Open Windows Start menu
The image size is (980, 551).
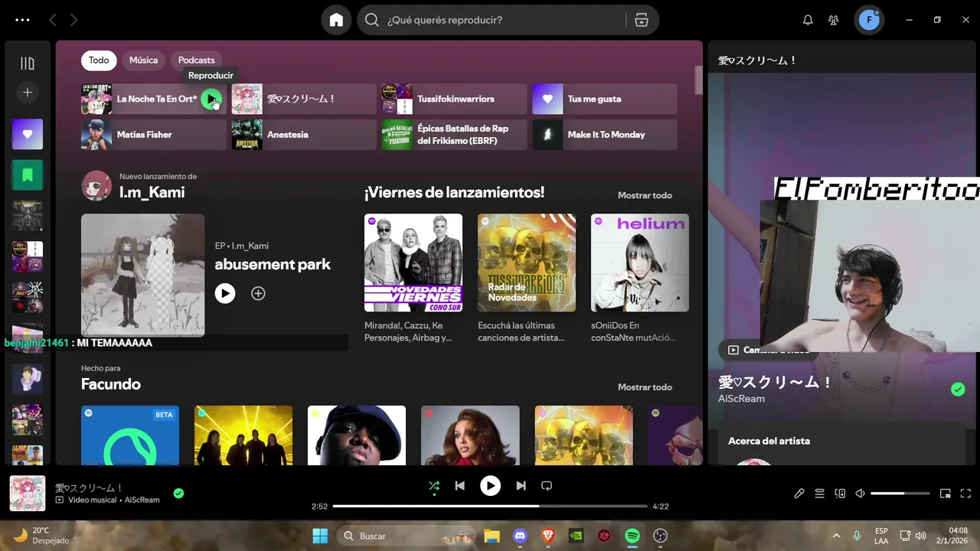point(320,536)
